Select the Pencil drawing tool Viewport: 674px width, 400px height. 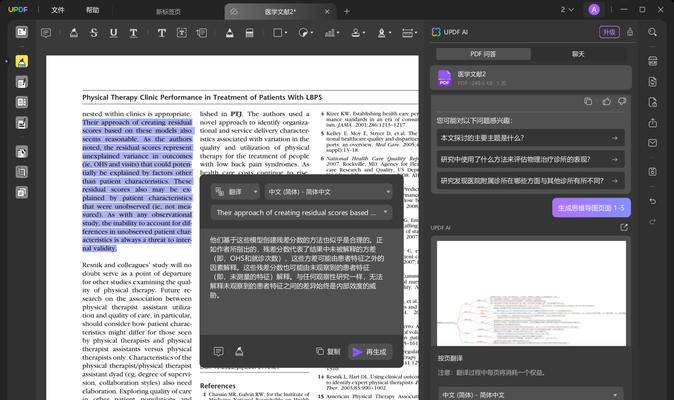point(230,33)
